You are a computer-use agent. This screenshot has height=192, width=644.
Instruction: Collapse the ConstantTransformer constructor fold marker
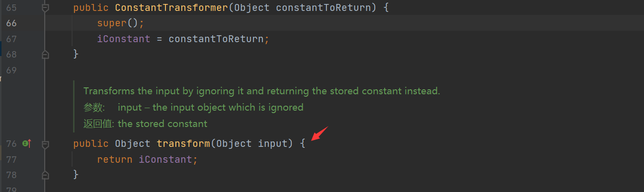coord(45,8)
